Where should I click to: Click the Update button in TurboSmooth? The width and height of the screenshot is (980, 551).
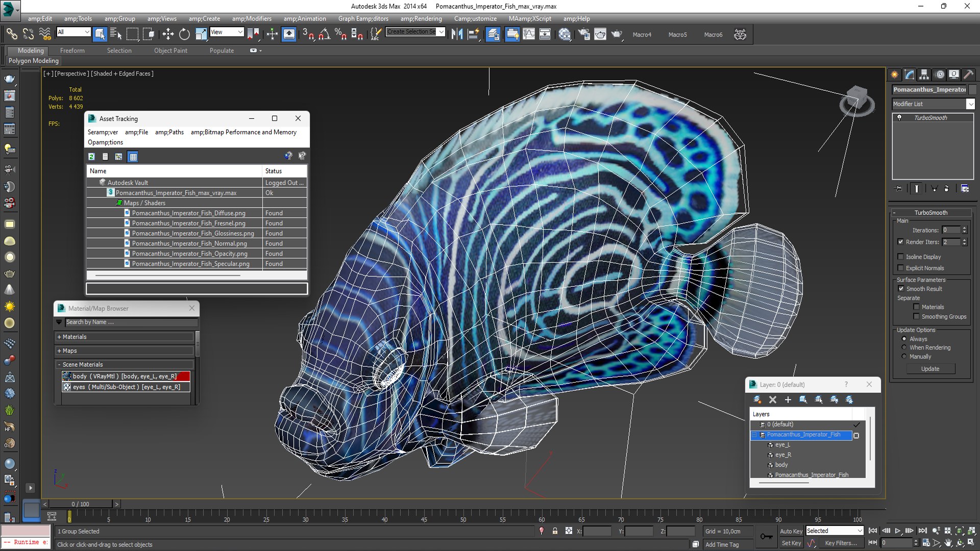pyautogui.click(x=930, y=369)
